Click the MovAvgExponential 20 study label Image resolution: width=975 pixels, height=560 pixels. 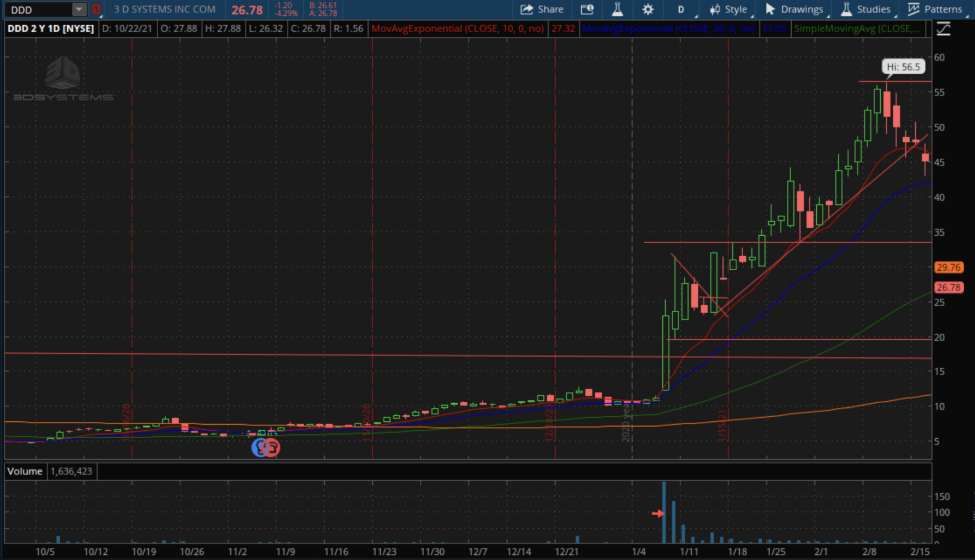pos(668,29)
